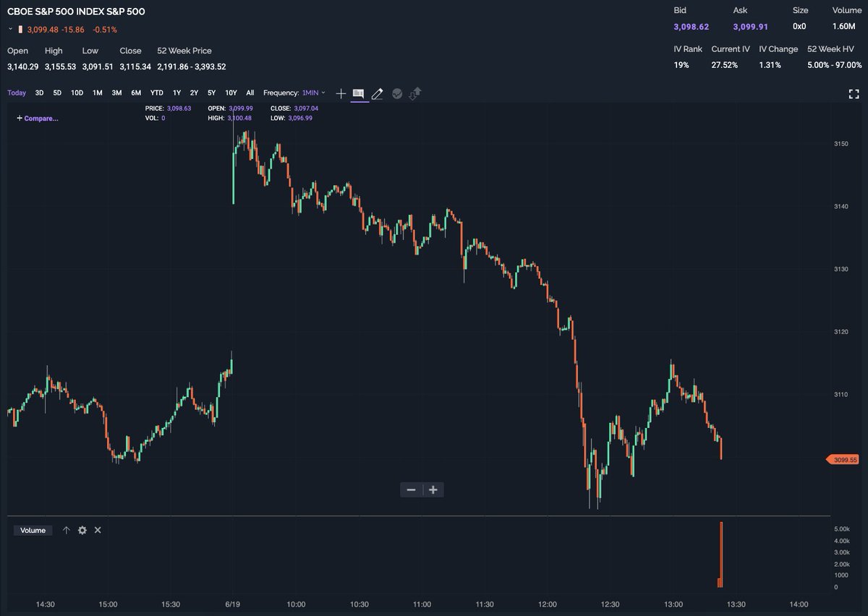Screen dimensions: 868x616
Task: Select the YTD range
Action: [156, 93]
